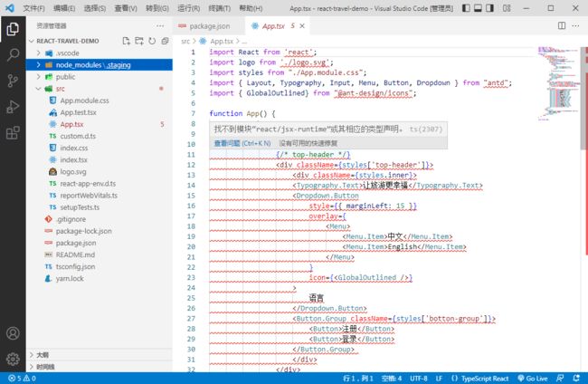Click the indentation spaces status entry
Viewport: 588px width, 384px height.
pyautogui.click(x=392, y=379)
